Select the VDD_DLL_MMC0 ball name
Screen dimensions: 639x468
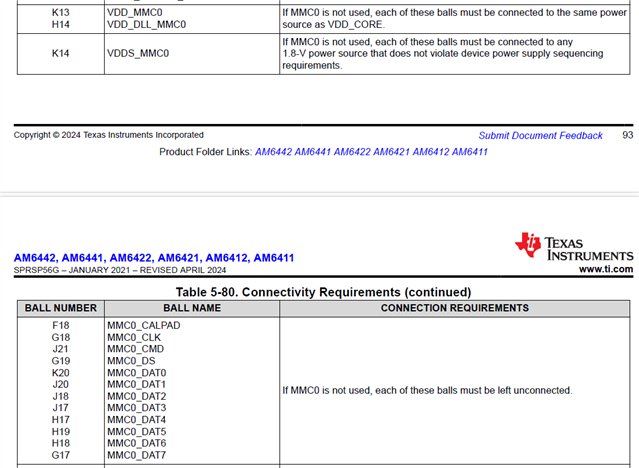(x=147, y=24)
